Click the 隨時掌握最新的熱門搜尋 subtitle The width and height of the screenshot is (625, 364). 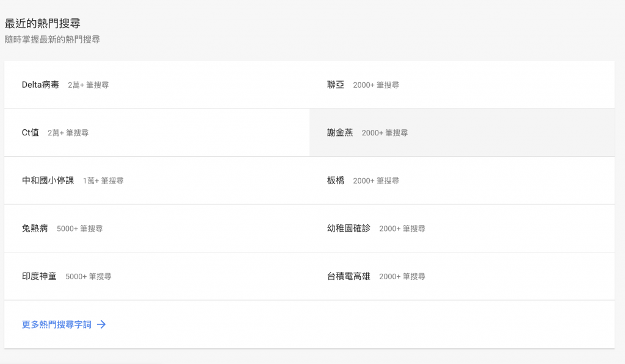pos(52,40)
